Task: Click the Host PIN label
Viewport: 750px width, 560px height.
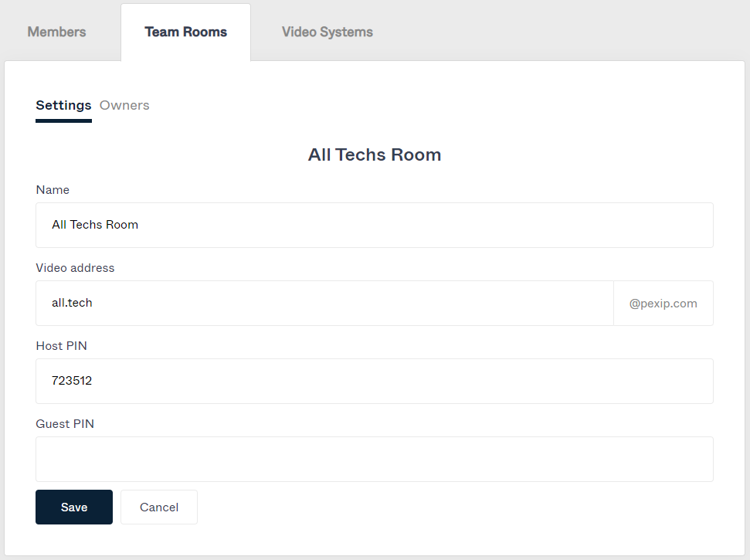Action: [x=61, y=346]
